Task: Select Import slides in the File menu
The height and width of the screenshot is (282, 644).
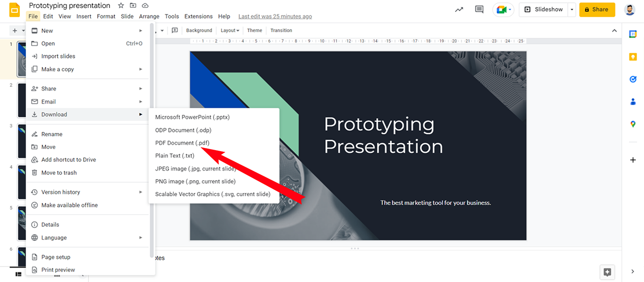Action: pyautogui.click(x=89, y=56)
